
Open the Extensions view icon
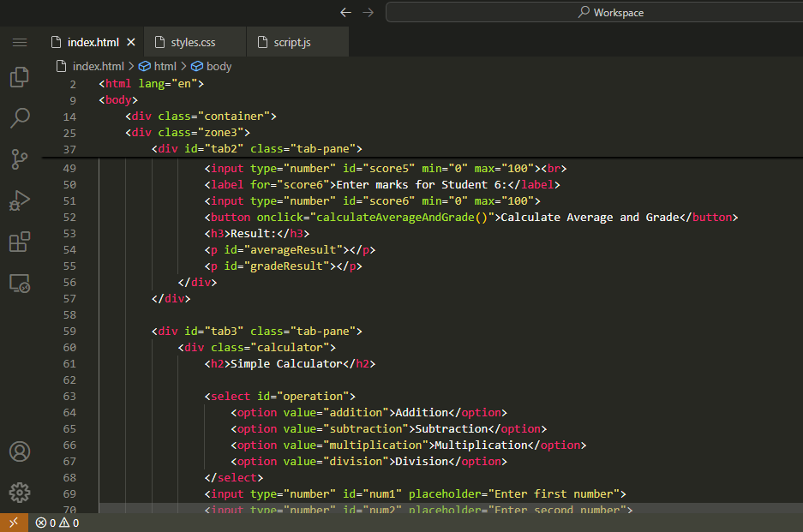click(19, 242)
